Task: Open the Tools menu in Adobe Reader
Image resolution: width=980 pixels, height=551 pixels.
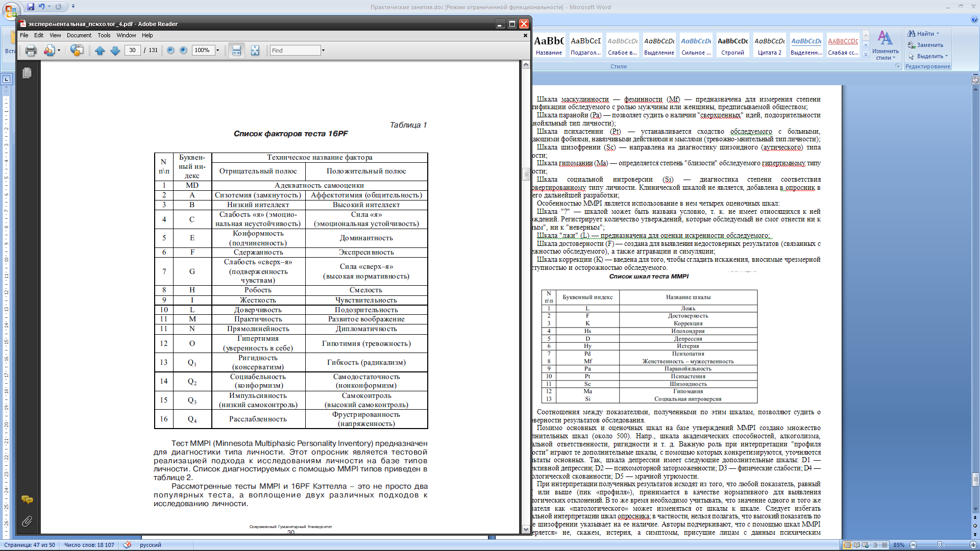Action: click(x=104, y=35)
